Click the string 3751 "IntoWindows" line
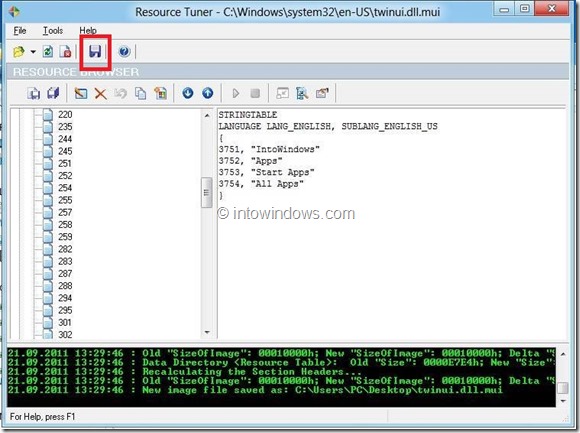This screenshot has height=433, width=580. click(x=269, y=149)
